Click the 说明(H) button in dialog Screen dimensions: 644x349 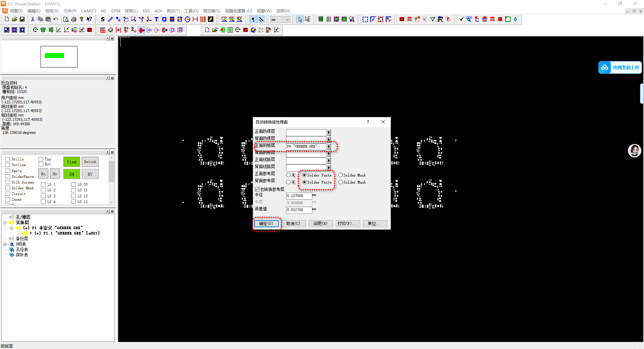320,223
